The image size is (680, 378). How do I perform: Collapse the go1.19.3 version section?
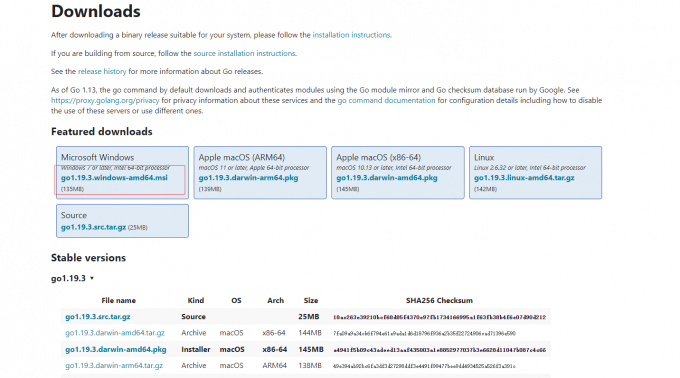coord(72,278)
